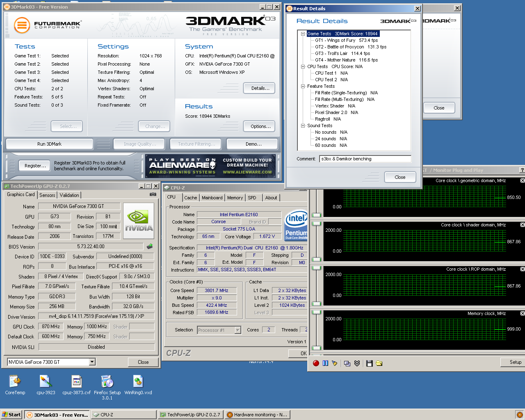Open the SPD tab in CPU-Z
This screenshot has width=525, height=420.
coord(252,198)
